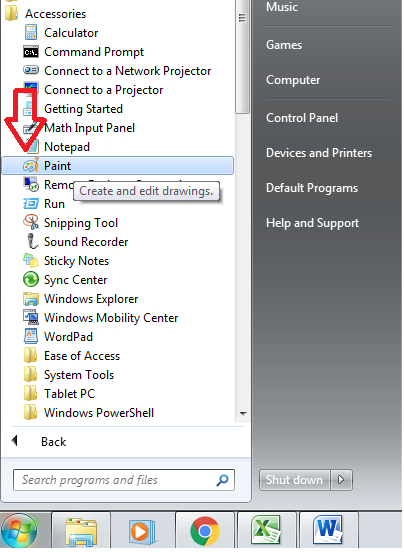Open the Calculator icon in Accessories

(31, 32)
